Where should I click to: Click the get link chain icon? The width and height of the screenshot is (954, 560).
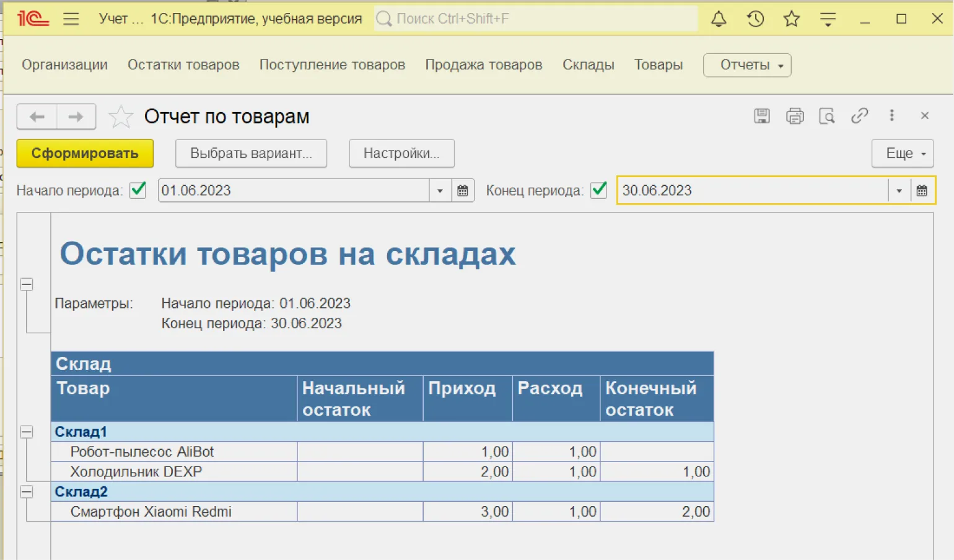[x=859, y=116]
